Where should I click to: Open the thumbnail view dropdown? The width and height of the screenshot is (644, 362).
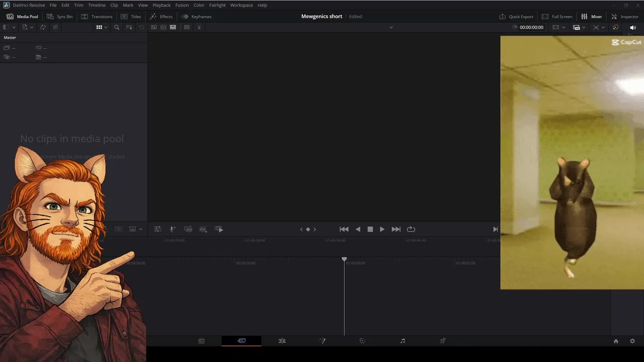coord(102,27)
